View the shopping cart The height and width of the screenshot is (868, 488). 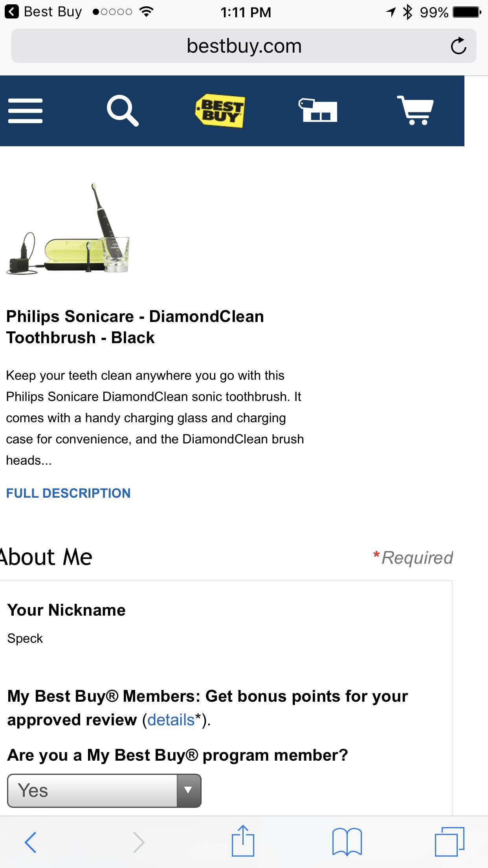pos(415,111)
